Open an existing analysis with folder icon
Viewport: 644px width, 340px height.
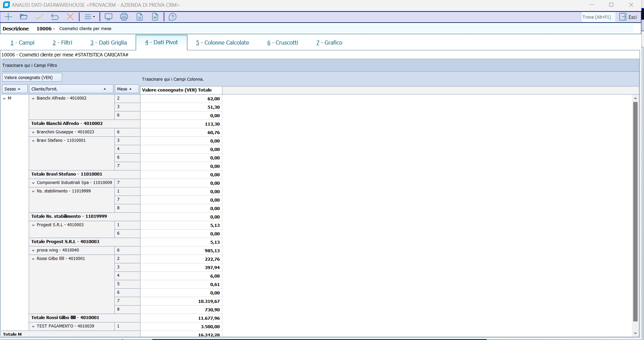coord(24,17)
